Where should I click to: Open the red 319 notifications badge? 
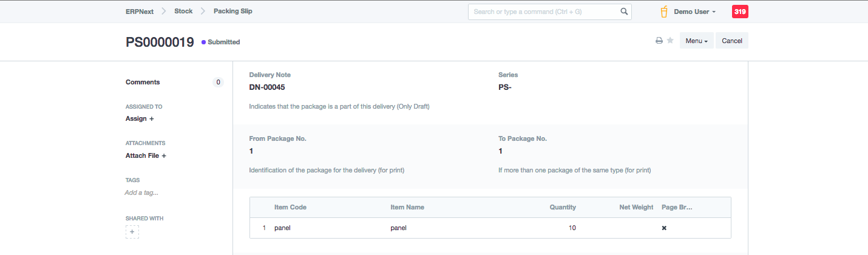740,12
